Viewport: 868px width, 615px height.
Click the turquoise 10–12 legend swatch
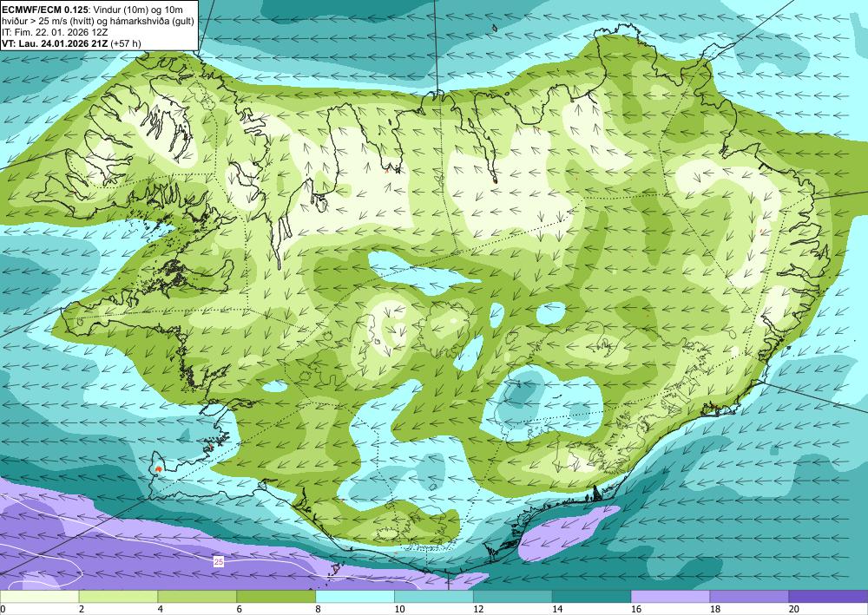[x=434, y=596]
